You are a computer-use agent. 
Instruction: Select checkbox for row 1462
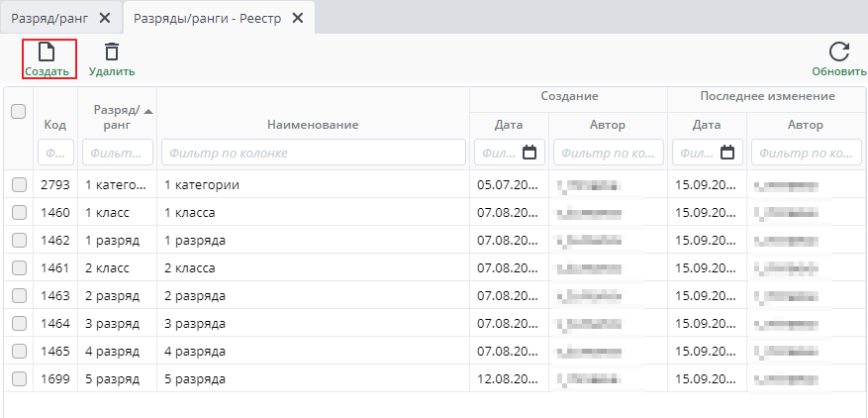19,240
